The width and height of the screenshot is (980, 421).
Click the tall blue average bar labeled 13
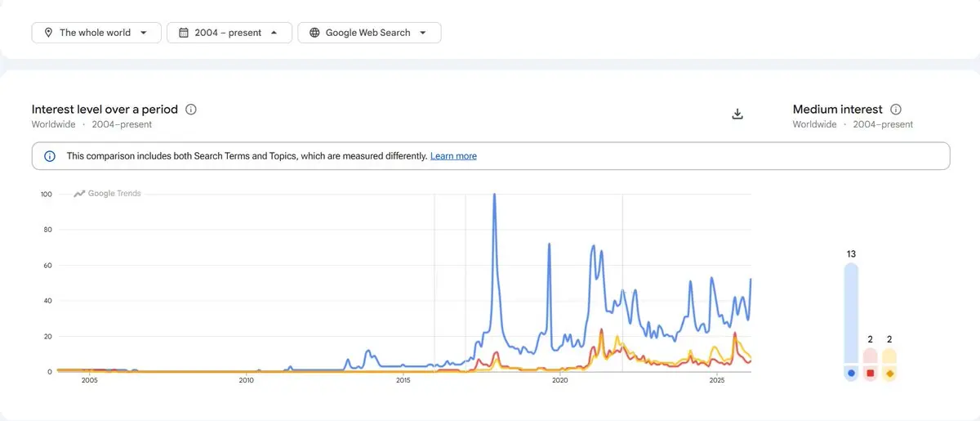pos(851,311)
